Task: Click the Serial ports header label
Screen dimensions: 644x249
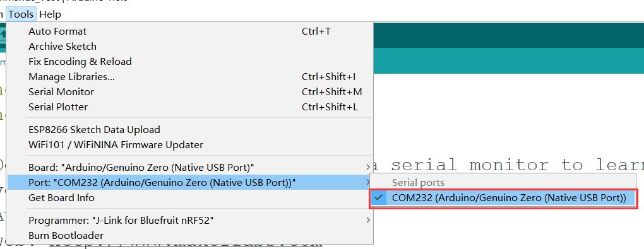Action: [x=418, y=183]
